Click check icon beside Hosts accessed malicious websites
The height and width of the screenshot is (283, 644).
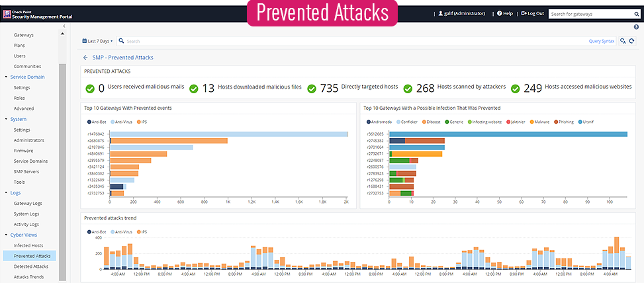click(x=516, y=89)
